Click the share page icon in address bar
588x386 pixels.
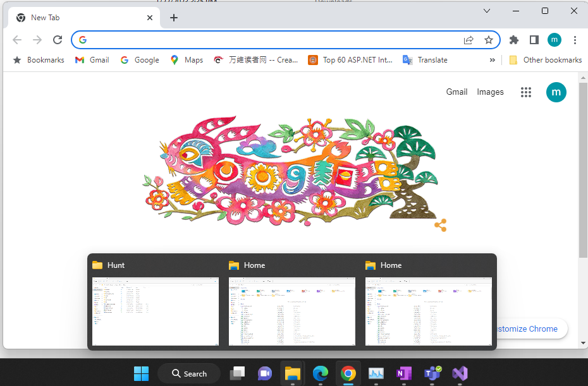point(469,40)
